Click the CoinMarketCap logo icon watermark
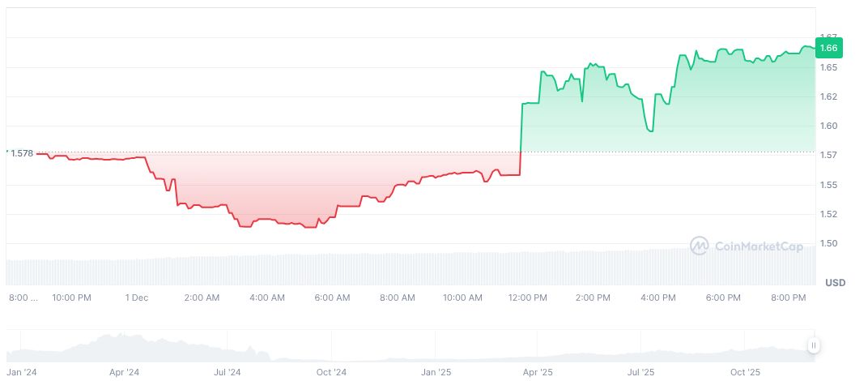The image size is (868, 381). pos(700,245)
